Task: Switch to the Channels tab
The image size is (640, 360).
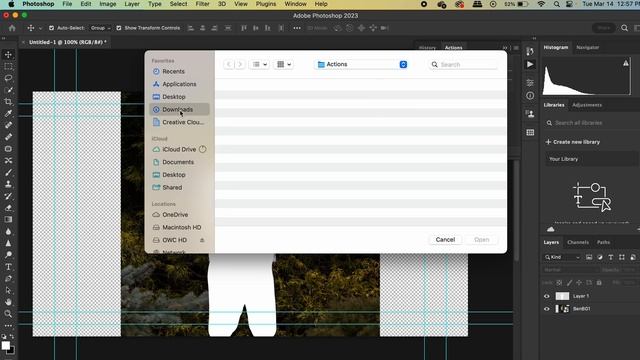Action: [578, 242]
